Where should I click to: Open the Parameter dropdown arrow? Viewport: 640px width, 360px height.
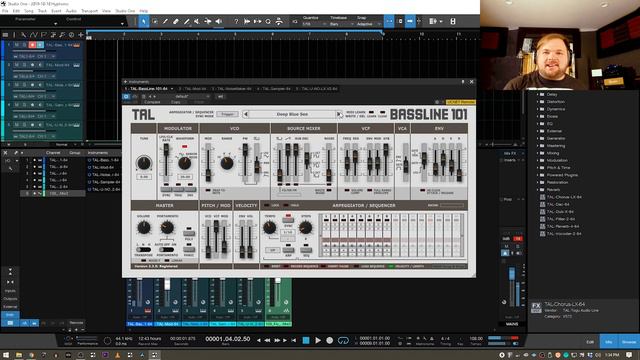tap(55, 24)
